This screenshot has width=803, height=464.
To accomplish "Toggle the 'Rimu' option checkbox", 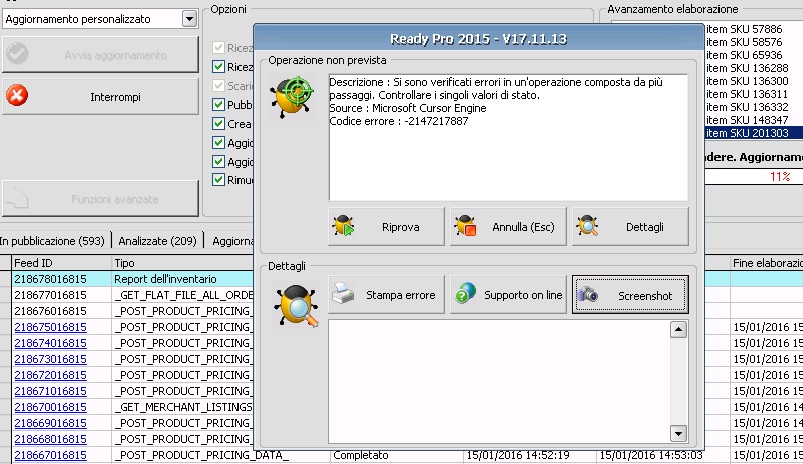I will point(219,180).
